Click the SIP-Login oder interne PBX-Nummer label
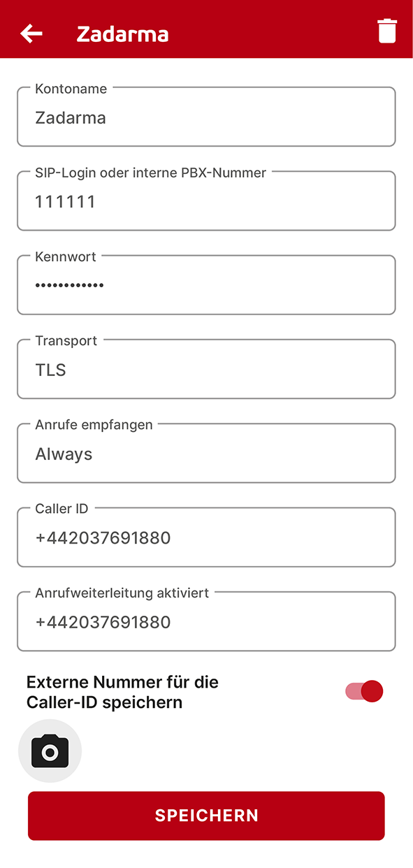Screen dimensions: 413x868 [150, 173]
